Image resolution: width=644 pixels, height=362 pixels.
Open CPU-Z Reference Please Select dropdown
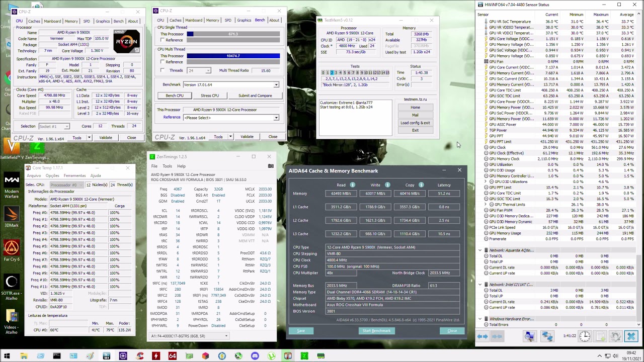click(276, 118)
